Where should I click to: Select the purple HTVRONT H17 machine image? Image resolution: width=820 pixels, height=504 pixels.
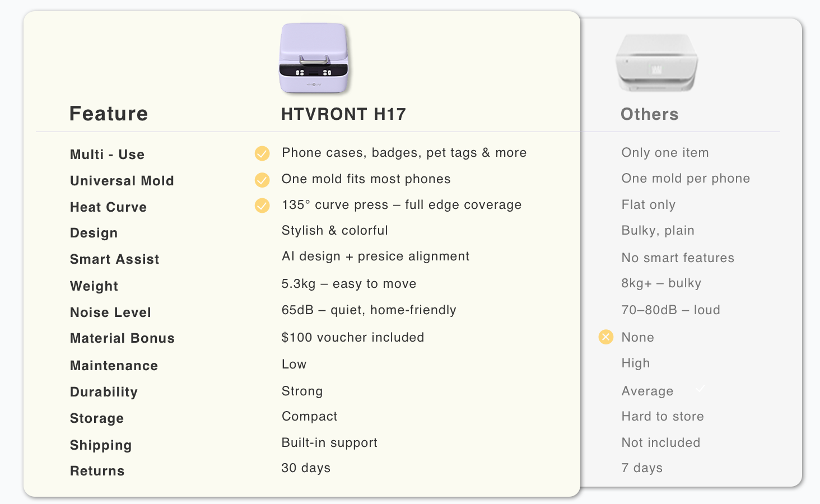314,58
